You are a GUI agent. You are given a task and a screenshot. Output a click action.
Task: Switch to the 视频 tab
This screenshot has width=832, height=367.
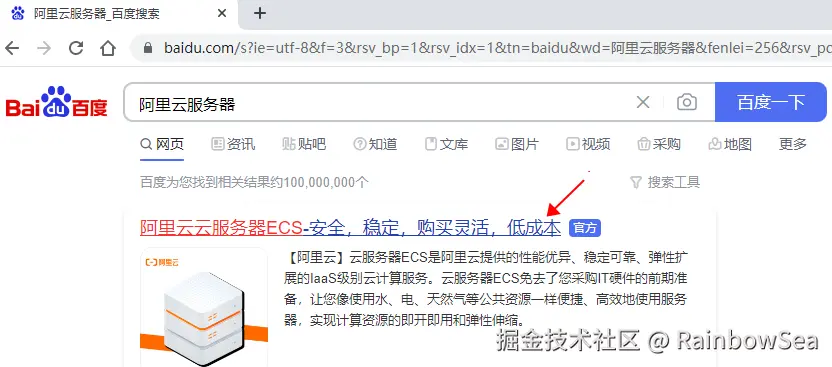pyautogui.click(x=588, y=144)
